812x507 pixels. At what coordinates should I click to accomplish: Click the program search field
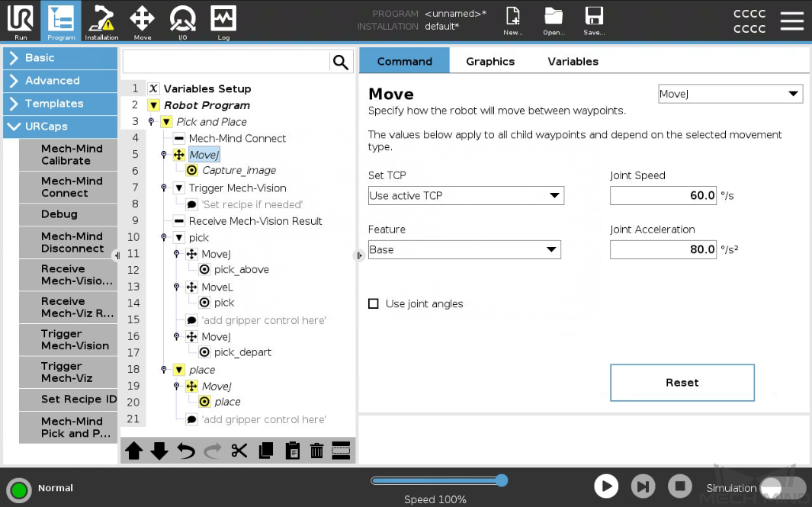coord(226,63)
